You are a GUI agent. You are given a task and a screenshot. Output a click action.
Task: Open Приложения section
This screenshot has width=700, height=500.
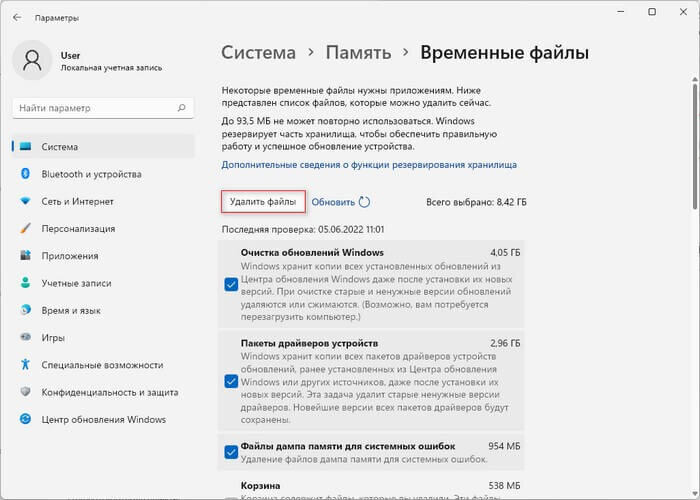tap(103, 255)
